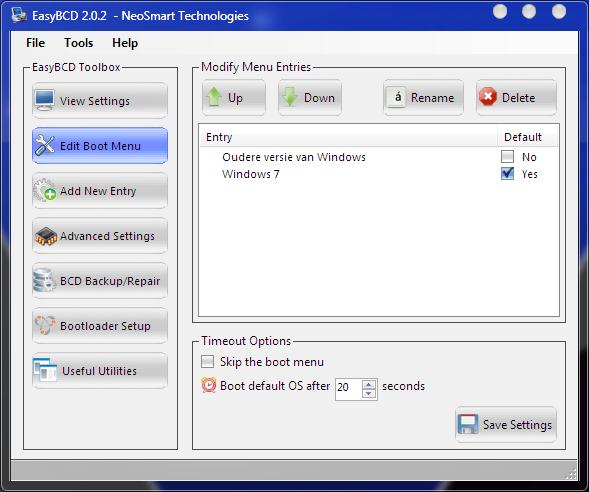Move entry down with green arrow
This screenshot has height=492, width=589.
pos(290,97)
